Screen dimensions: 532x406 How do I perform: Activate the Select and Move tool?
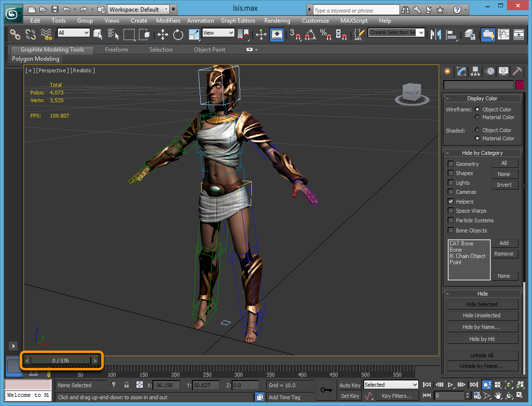tap(163, 34)
